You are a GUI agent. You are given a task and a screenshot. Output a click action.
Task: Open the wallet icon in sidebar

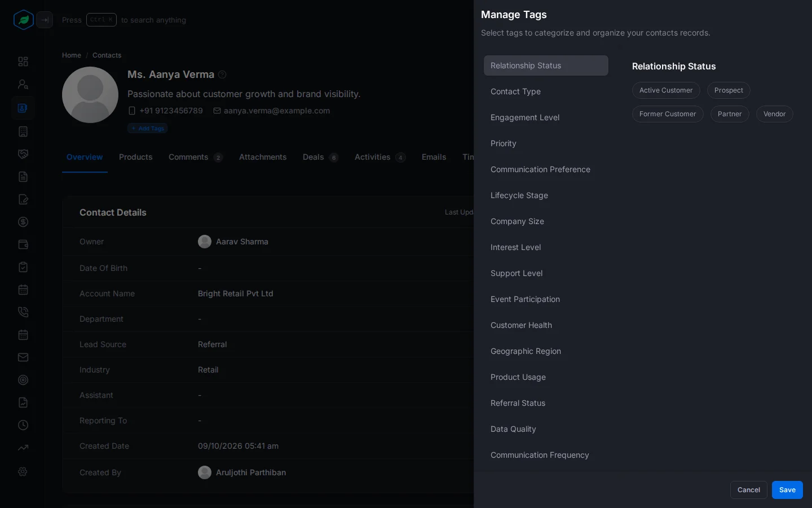click(23, 244)
